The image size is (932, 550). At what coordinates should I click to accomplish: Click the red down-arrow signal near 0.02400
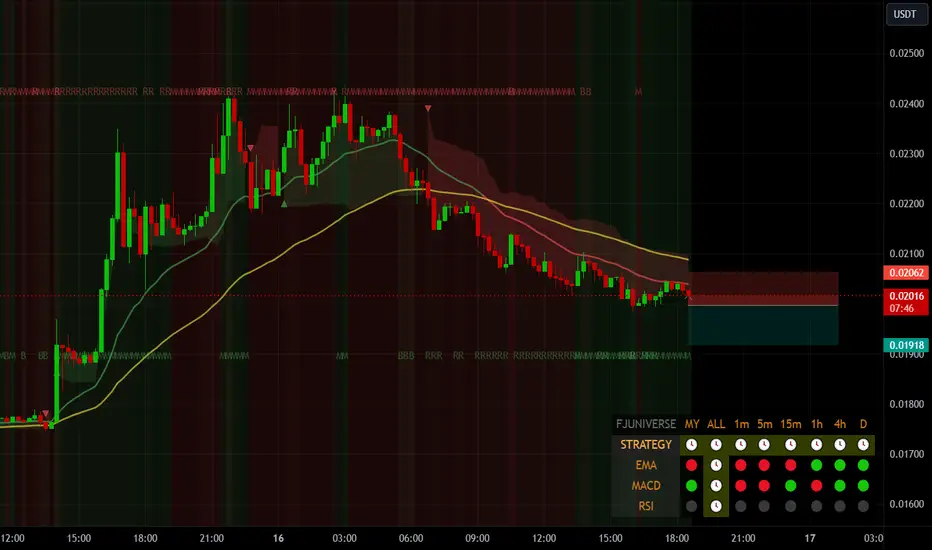[x=428, y=109]
